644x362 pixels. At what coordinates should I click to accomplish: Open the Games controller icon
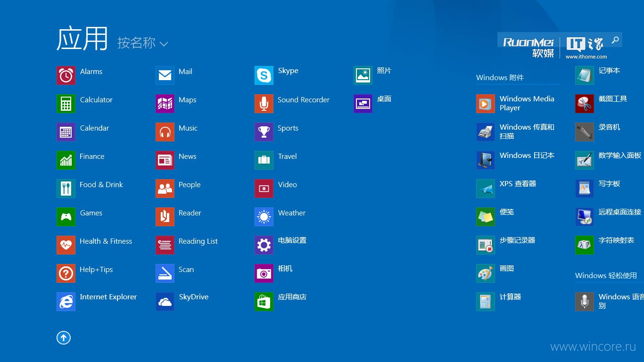click(66, 217)
